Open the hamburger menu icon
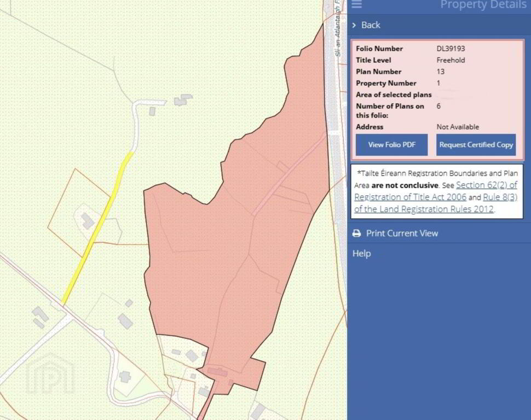The height and width of the screenshot is (420, 531). coord(356,4)
